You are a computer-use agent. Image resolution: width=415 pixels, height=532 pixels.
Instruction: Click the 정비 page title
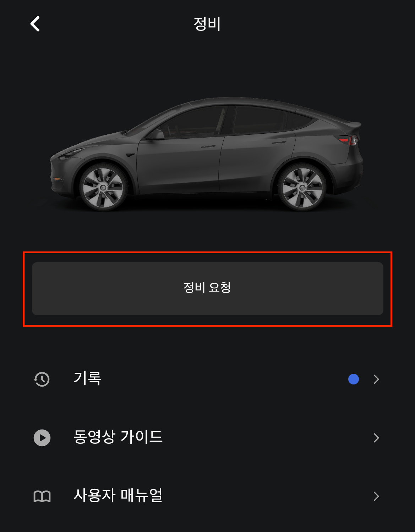coord(207,24)
